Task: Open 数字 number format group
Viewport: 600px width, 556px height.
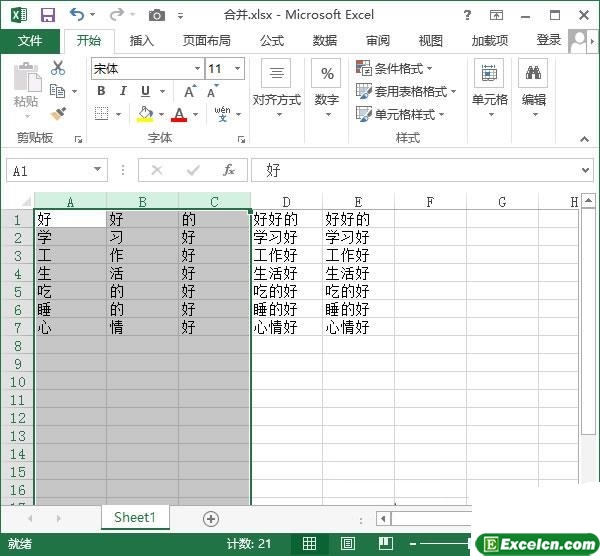Action: [327, 89]
